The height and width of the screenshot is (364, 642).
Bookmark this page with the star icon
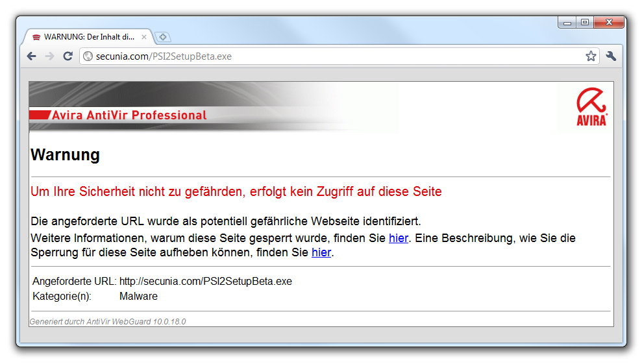(591, 56)
